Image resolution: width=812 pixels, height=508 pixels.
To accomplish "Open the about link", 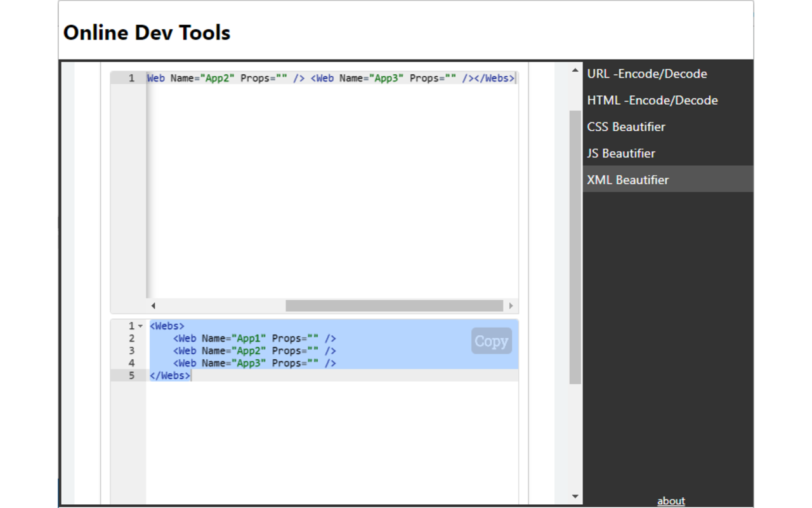I will point(671,501).
